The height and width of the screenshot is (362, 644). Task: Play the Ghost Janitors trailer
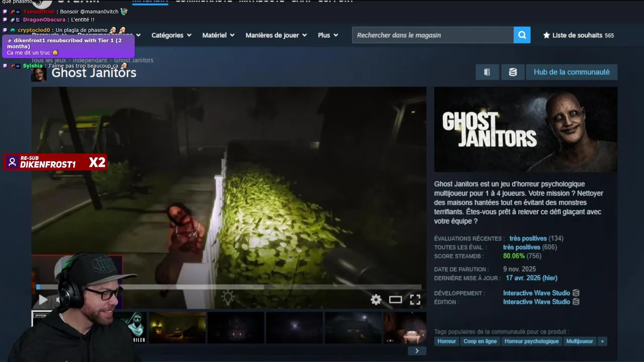coord(43,300)
